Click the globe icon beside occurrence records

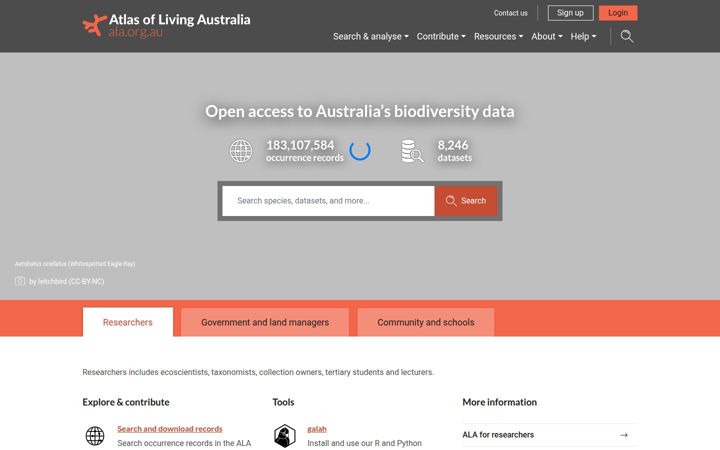(x=241, y=151)
